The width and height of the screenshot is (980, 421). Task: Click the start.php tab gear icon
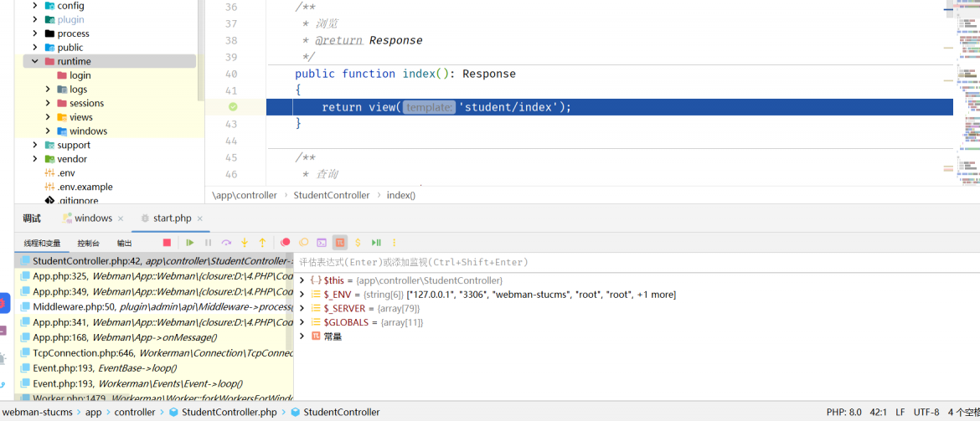[x=146, y=218]
